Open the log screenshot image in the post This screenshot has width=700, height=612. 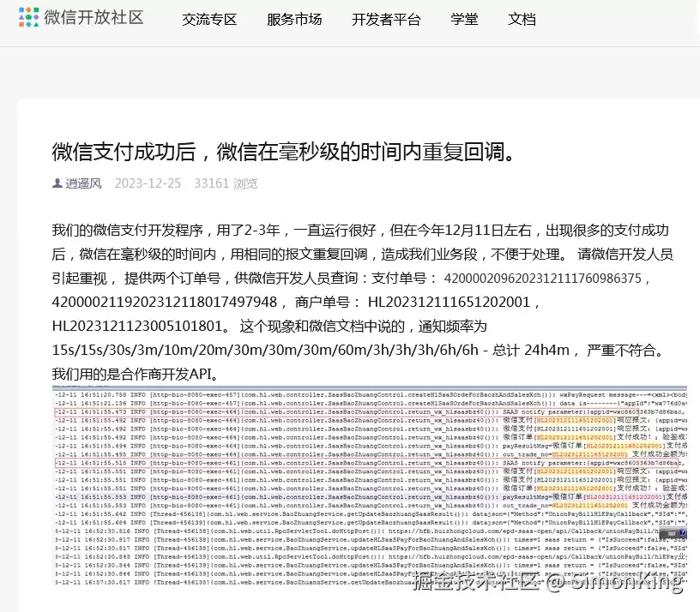pyautogui.click(x=370, y=487)
